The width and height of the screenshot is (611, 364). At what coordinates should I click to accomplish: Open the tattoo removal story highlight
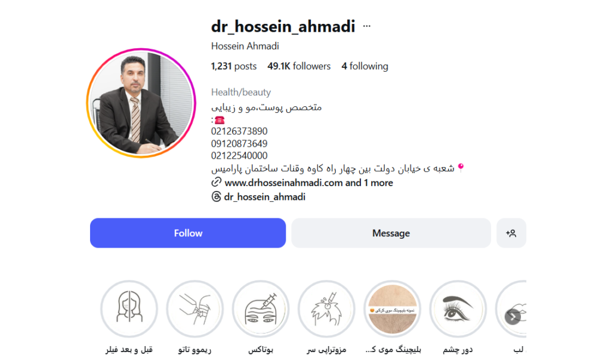coord(195,309)
